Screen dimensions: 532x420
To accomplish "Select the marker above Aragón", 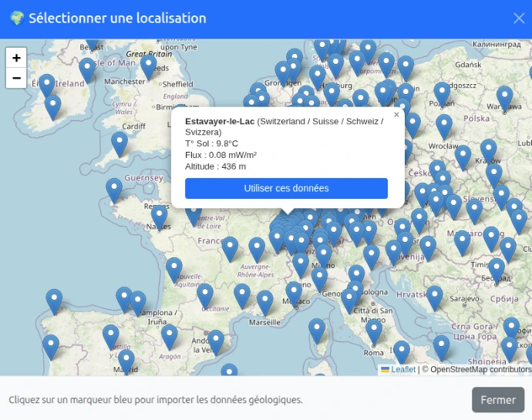I will [x=169, y=336].
